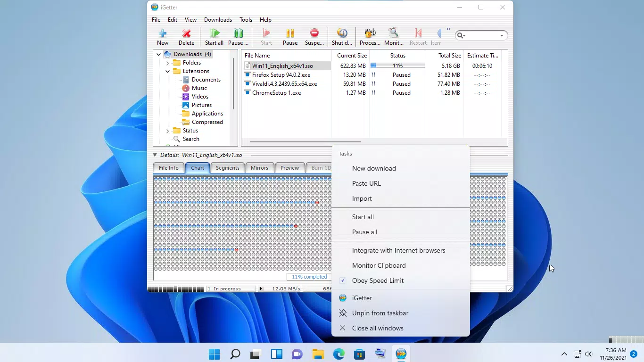Open the Web Process toolbar icon
Viewport: 644px width, 362px height.
pos(370,33)
